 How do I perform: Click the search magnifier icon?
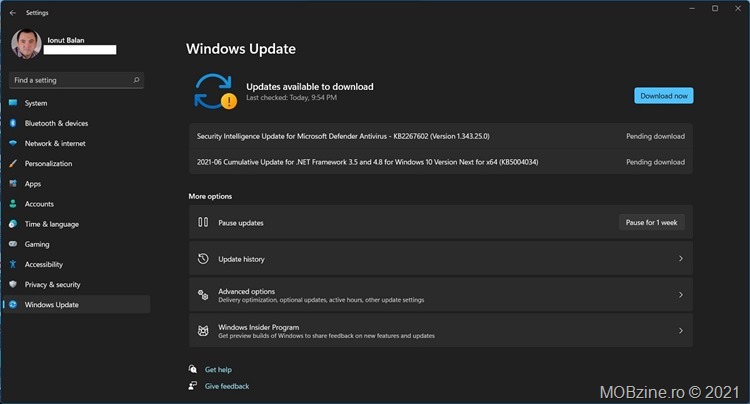(x=136, y=80)
